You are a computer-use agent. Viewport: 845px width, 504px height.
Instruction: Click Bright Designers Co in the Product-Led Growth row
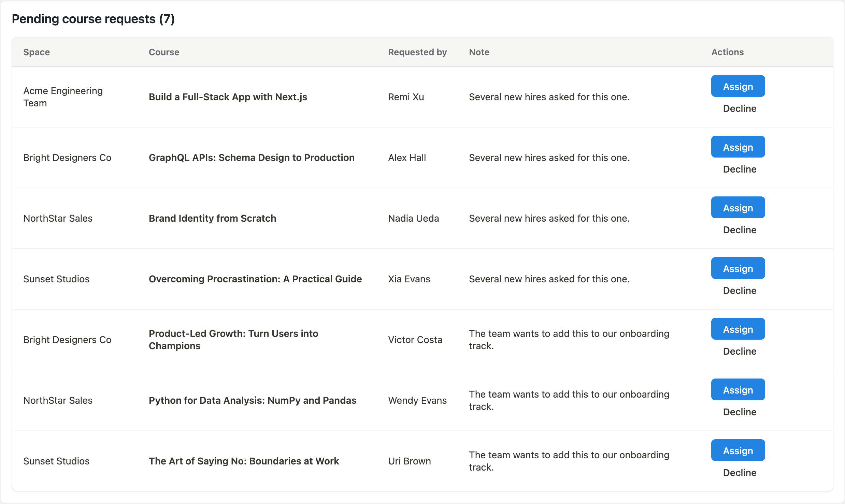click(x=67, y=340)
